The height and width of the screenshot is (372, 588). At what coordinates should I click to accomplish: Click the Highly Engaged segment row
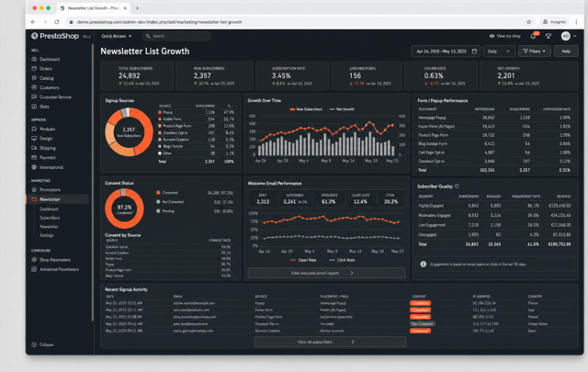coord(494,206)
